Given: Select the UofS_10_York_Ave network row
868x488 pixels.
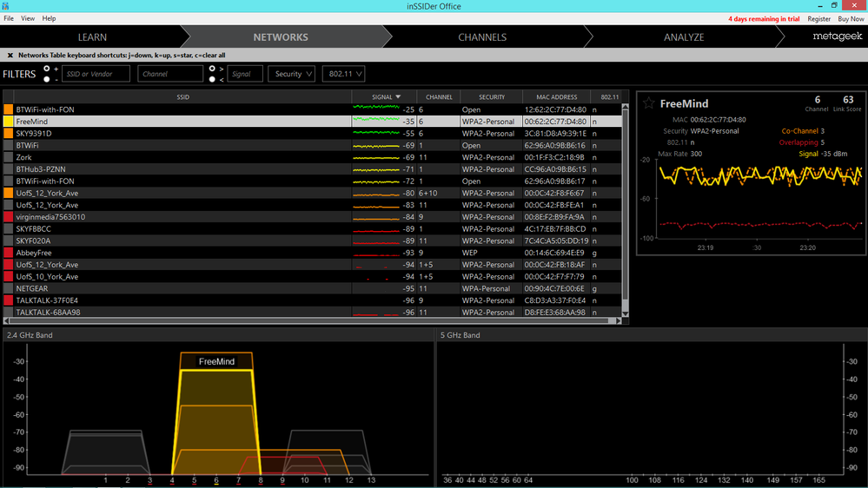Looking at the screenshot, I should (x=312, y=277).
